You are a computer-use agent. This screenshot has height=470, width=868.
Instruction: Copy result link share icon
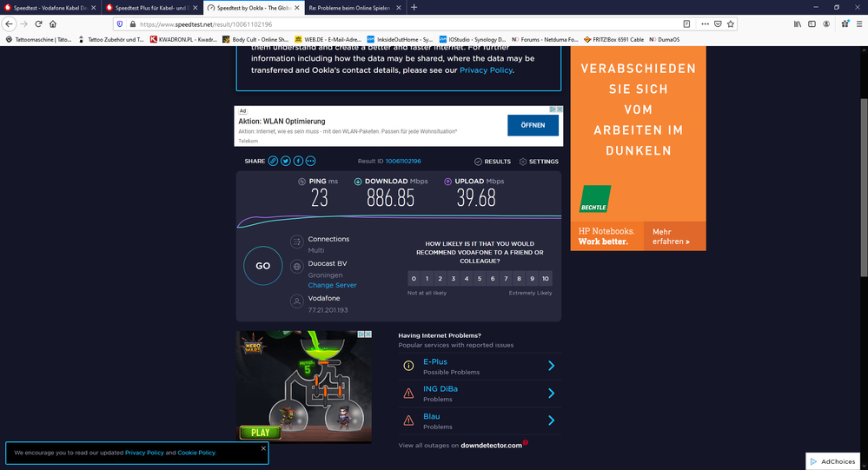tap(273, 161)
